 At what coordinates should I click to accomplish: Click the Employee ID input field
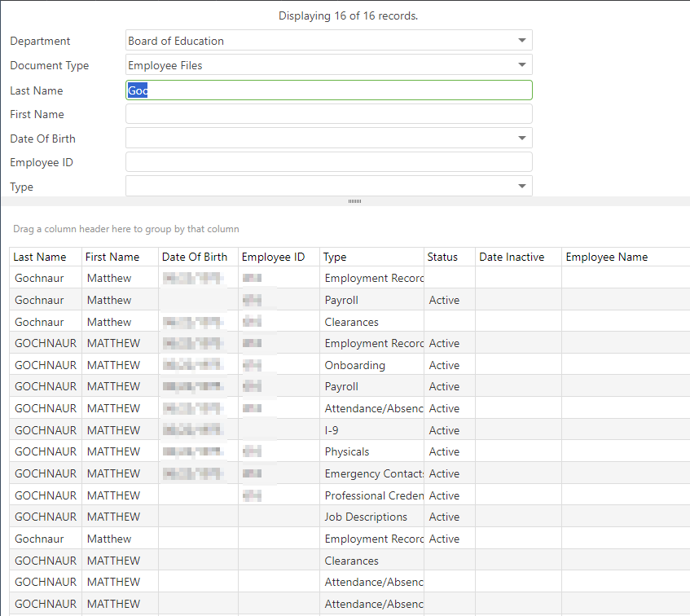(x=328, y=162)
